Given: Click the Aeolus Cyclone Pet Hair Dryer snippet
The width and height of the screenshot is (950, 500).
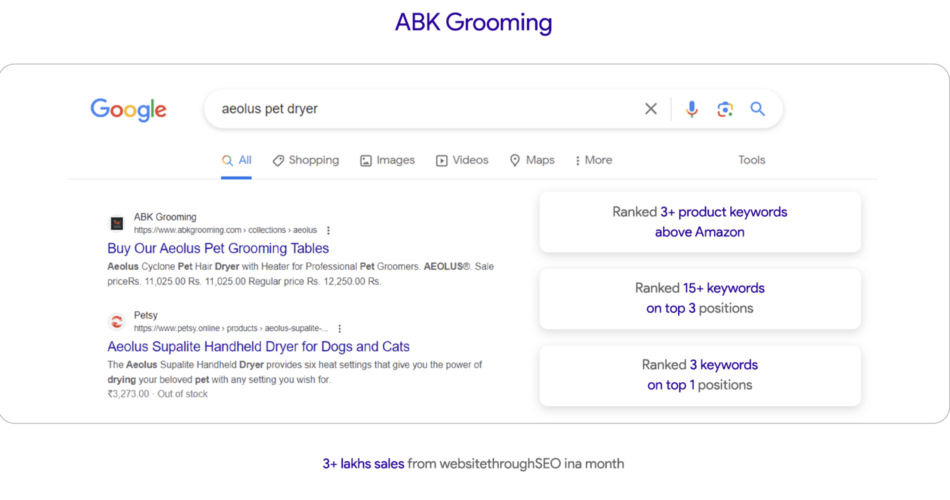Looking at the screenshot, I should 301,274.
